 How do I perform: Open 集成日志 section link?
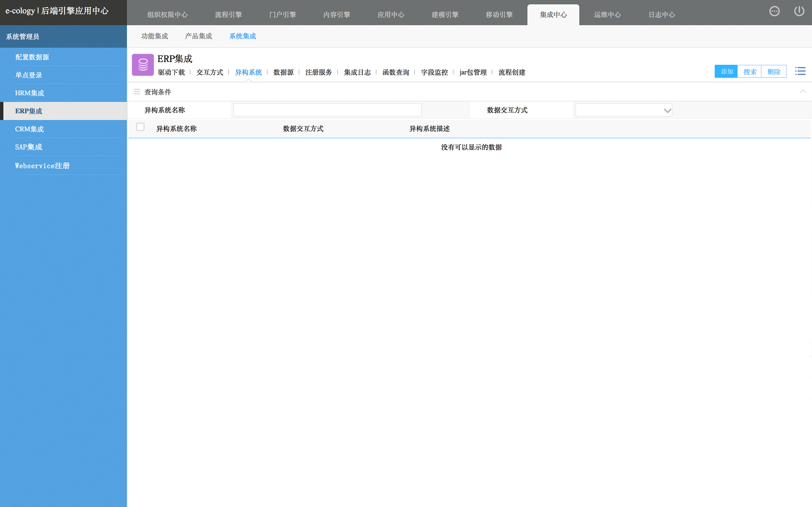point(357,73)
